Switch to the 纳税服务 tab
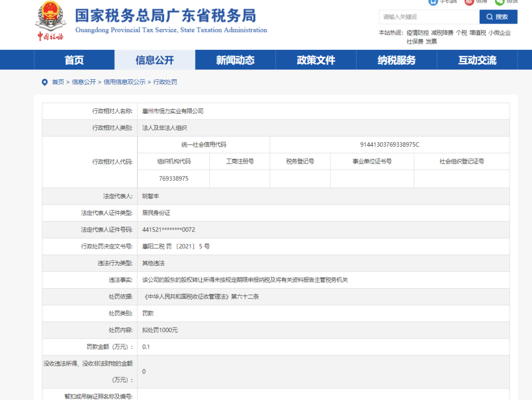Viewport: 532px width, 400px height. point(396,60)
